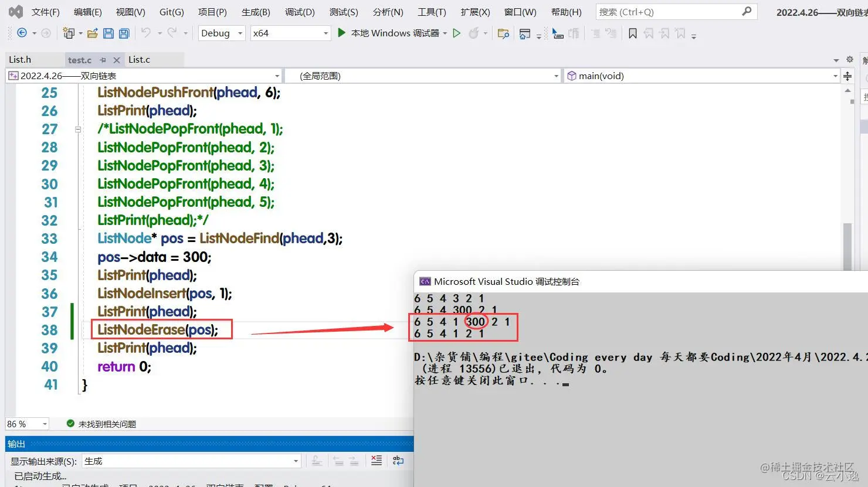This screenshot has height=487, width=868.
Task: Click the Navigate Forward arrow icon
Action: (46, 33)
